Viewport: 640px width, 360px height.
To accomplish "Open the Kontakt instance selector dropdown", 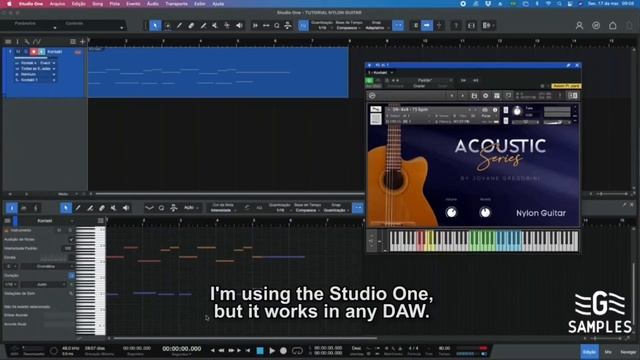I will pos(380,73).
